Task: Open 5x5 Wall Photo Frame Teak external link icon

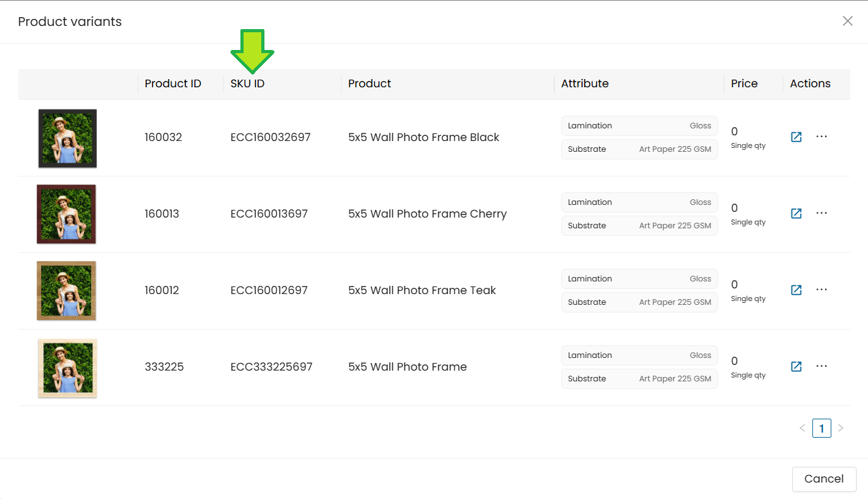Action: pos(796,290)
